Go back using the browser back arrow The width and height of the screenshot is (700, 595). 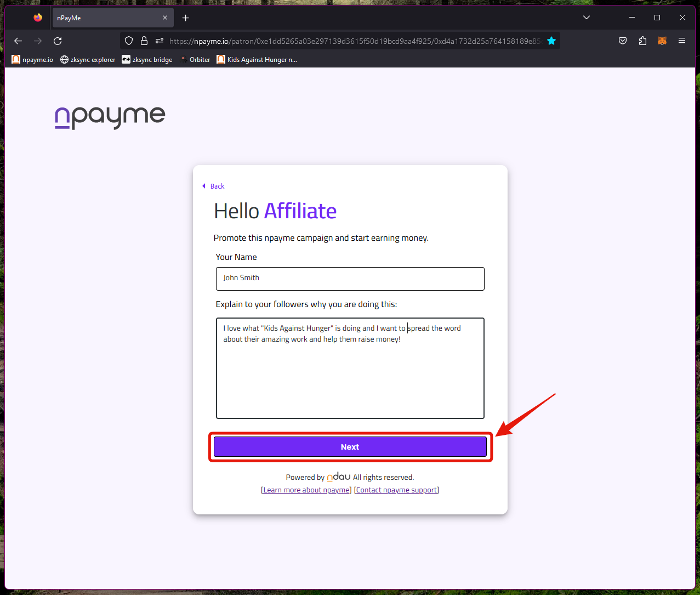click(18, 41)
